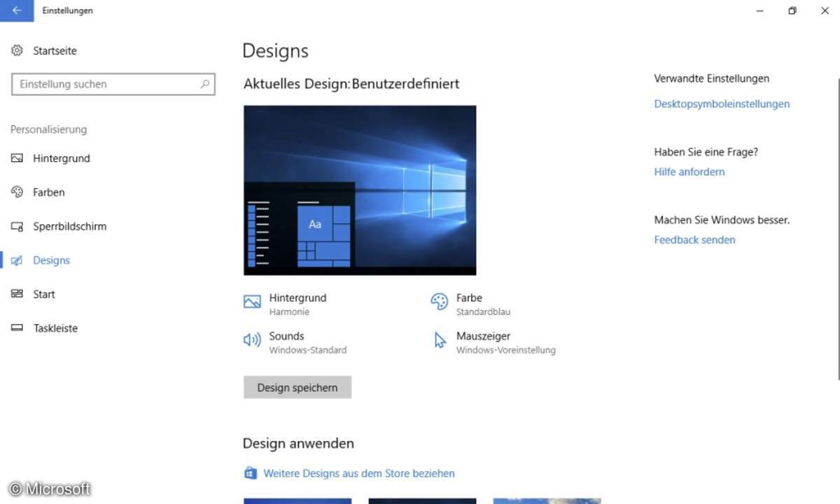Image resolution: width=840 pixels, height=504 pixels.
Task: Click the Design speichern button
Action: point(297,388)
